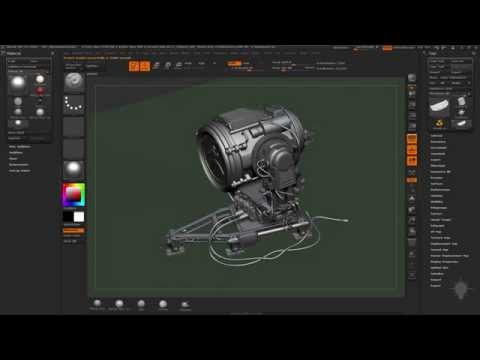
Task: Click the Export entry at Tool palette bottom
Action: pyautogui.click(x=435, y=286)
